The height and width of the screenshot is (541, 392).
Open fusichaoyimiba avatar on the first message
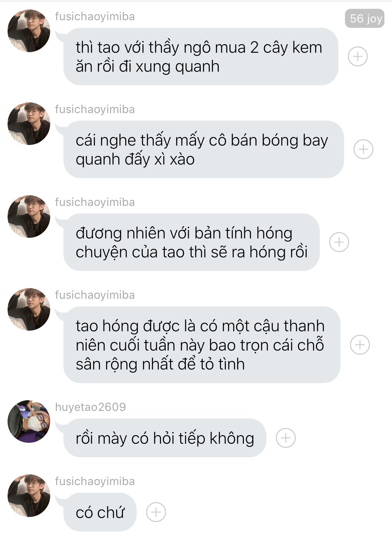29,31
